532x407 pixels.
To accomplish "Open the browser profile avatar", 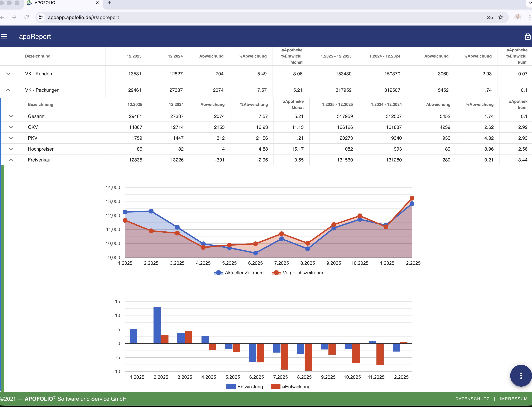I will click(x=518, y=17).
